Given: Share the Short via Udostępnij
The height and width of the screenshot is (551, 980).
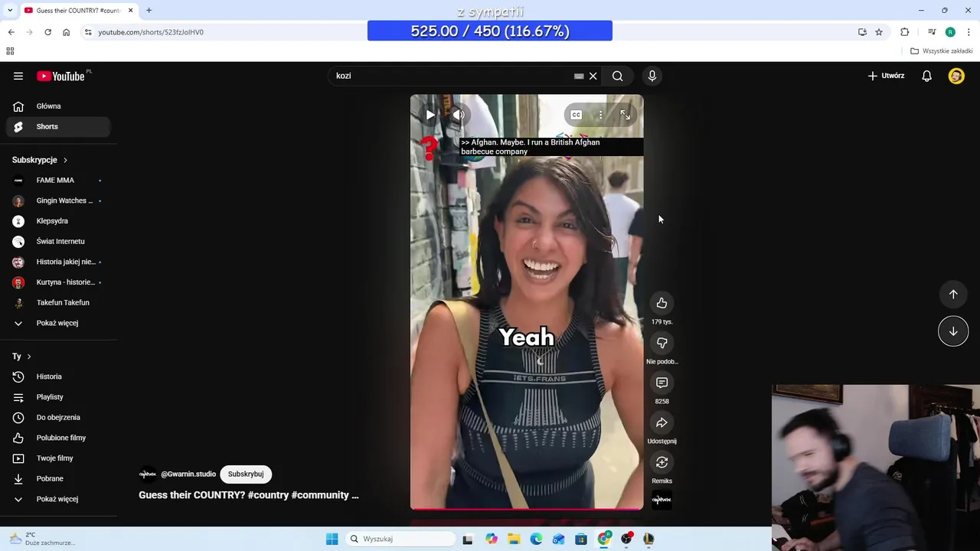Looking at the screenshot, I should pyautogui.click(x=662, y=422).
